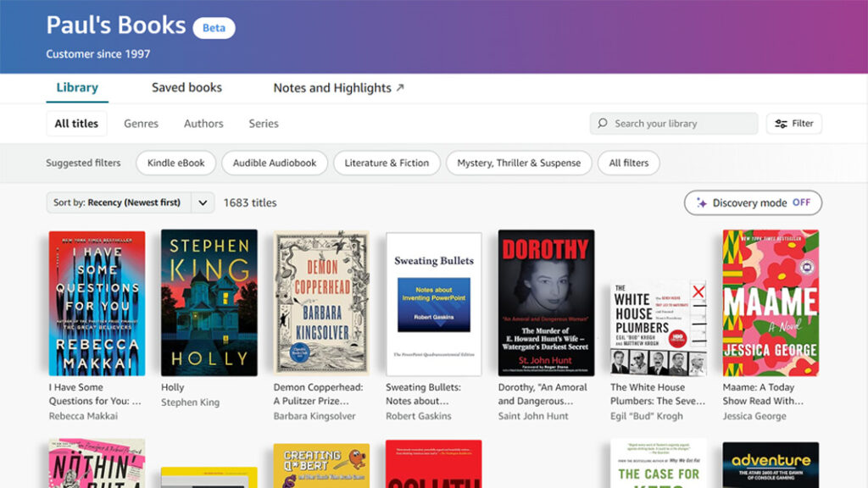Viewport: 868px width, 488px height.
Task: Click the Paul's Books heading
Action: click(115, 25)
